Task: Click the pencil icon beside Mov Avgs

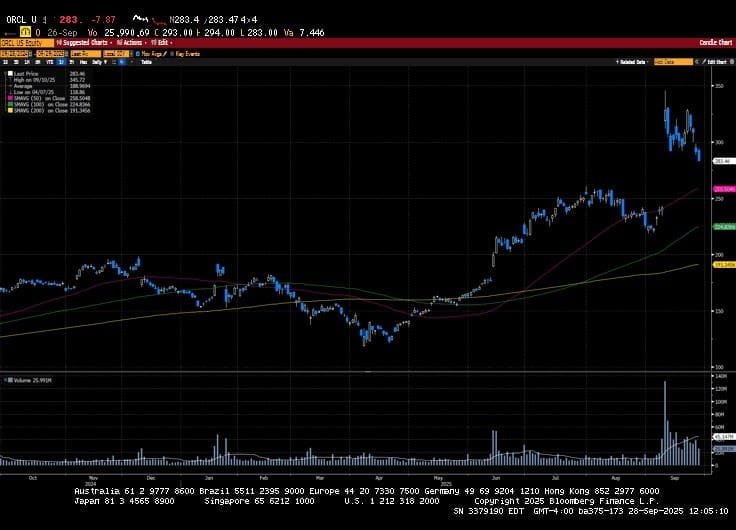Action: 164,53
